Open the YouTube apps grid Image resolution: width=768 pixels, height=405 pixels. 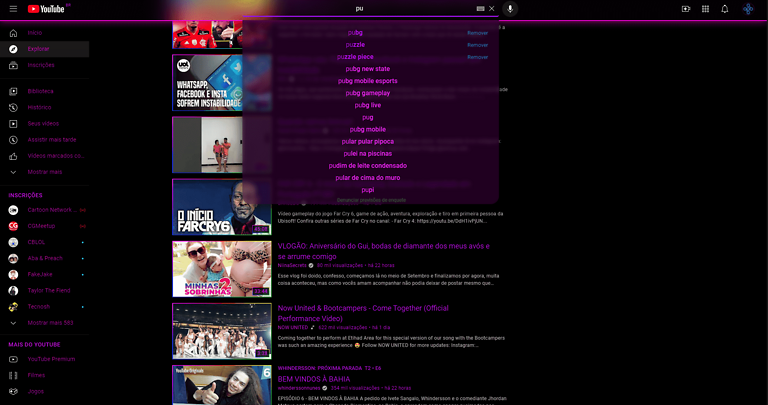(705, 9)
